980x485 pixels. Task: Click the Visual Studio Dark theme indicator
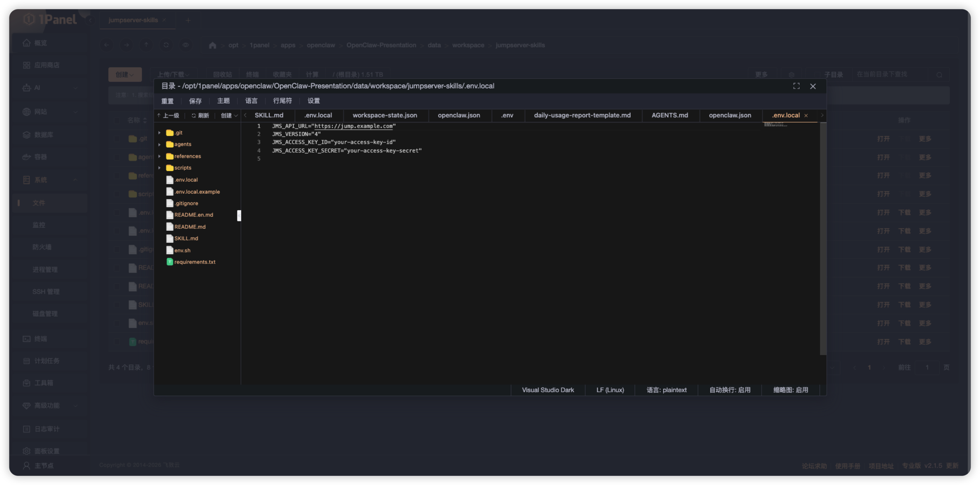click(547, 390)
